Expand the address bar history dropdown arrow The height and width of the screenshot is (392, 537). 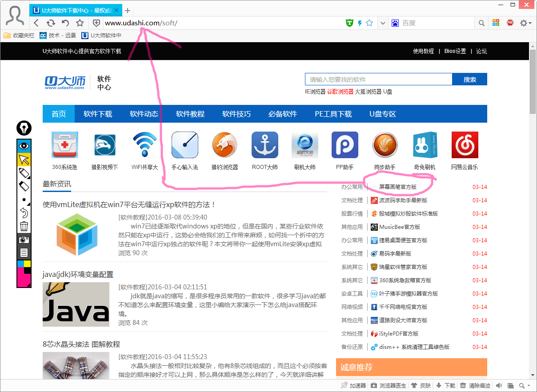[383, 23]
